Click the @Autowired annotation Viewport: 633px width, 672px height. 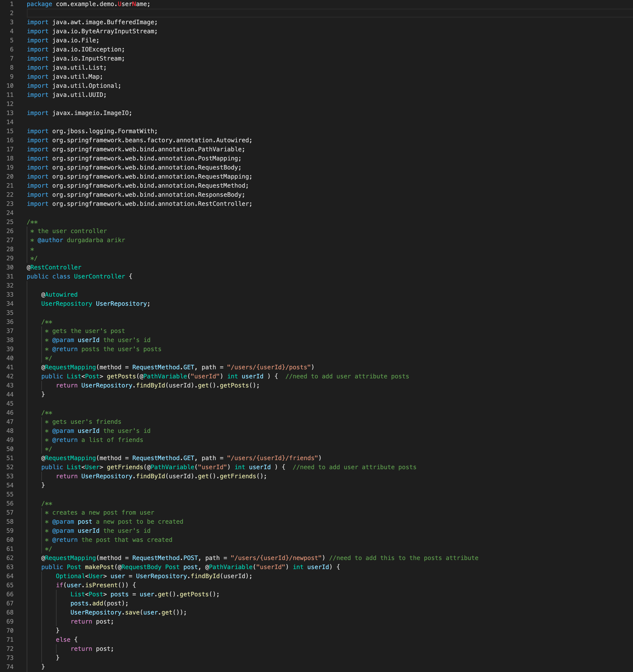[60, 295]
